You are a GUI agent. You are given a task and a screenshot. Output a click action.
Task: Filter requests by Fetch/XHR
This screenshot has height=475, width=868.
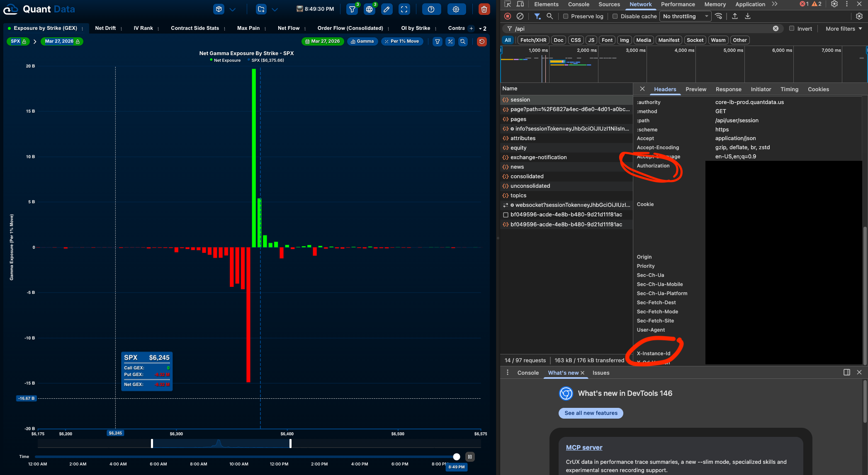(533, 40)
